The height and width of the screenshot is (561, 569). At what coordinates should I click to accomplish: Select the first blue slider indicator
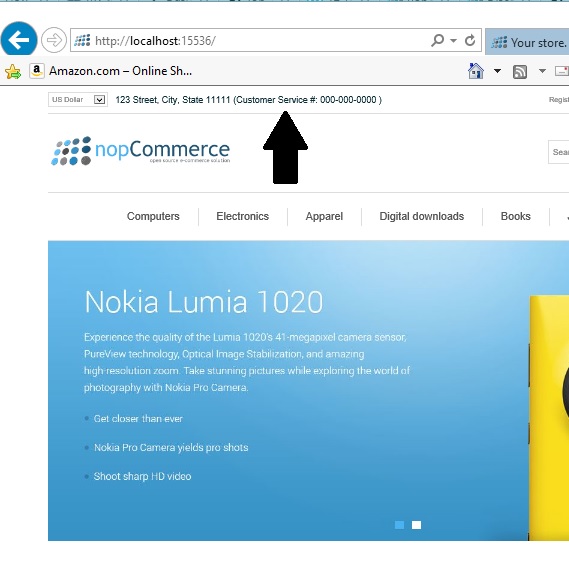pyautogui.click(x=399, y=525)
